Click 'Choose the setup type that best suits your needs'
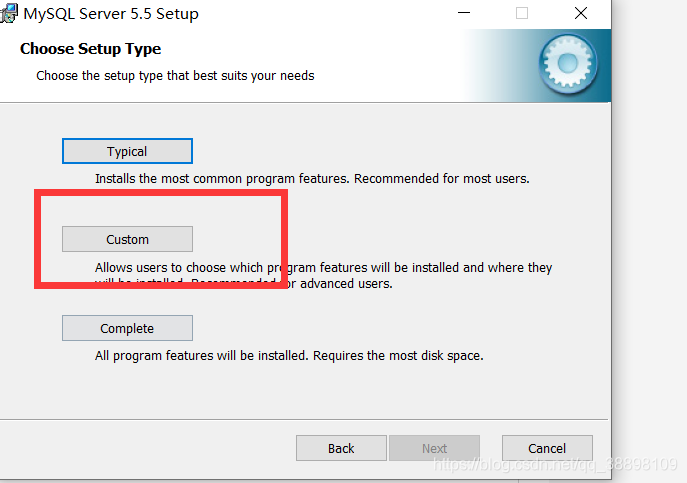The height and width of the screenshot is (483, 687). pyautogui.click(x=175, y=76)
